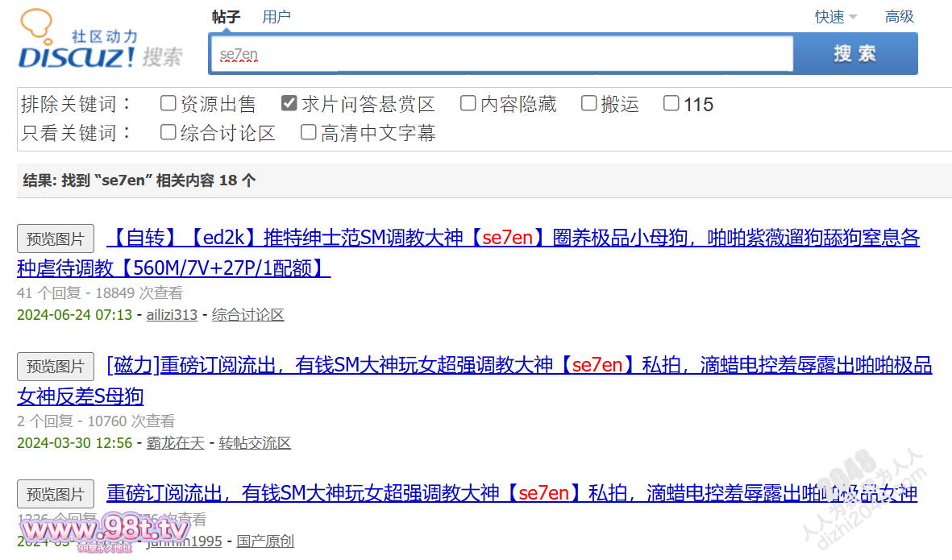Enable the 资源出售 exclude checkbox

(x=168, y=103)
